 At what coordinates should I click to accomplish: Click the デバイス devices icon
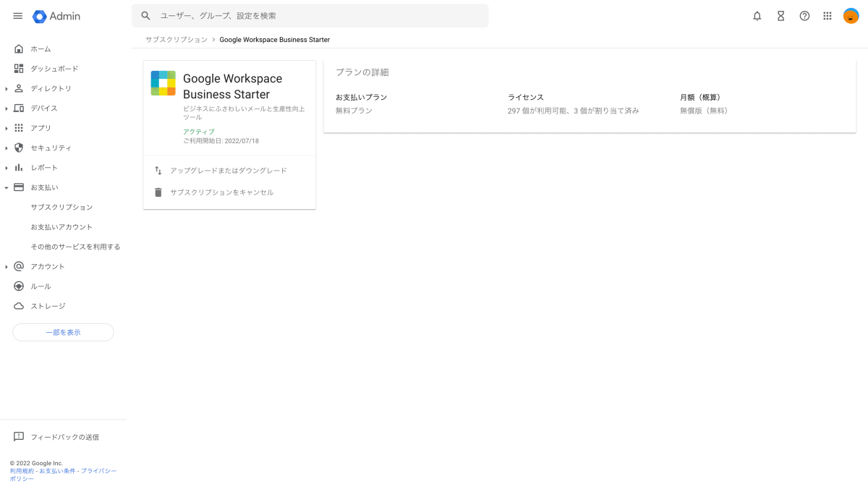(19, 109)
